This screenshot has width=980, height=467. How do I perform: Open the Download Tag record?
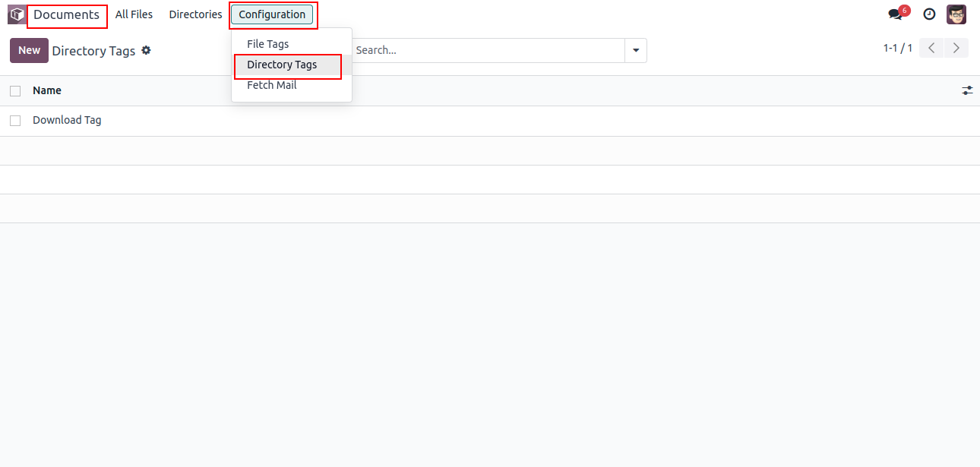(67, 120)
